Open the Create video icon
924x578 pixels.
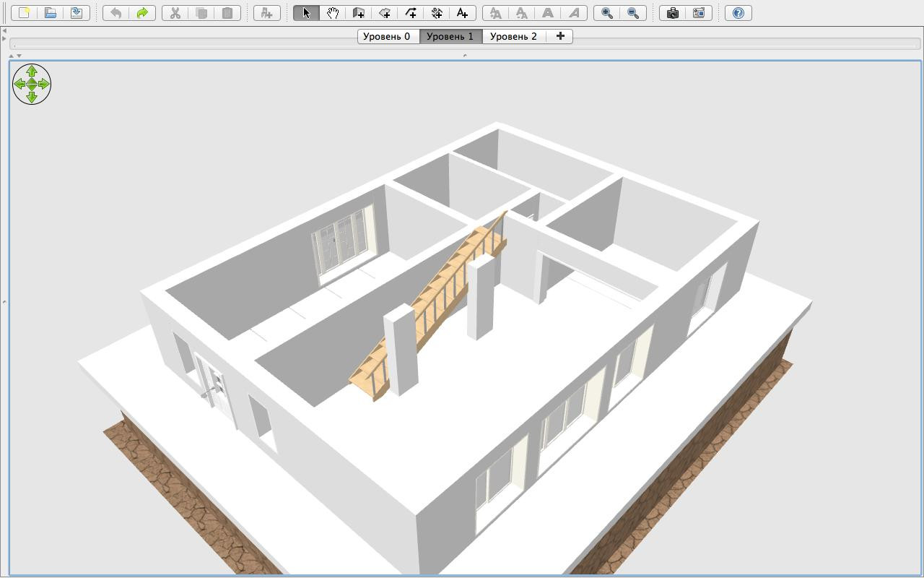699,13
